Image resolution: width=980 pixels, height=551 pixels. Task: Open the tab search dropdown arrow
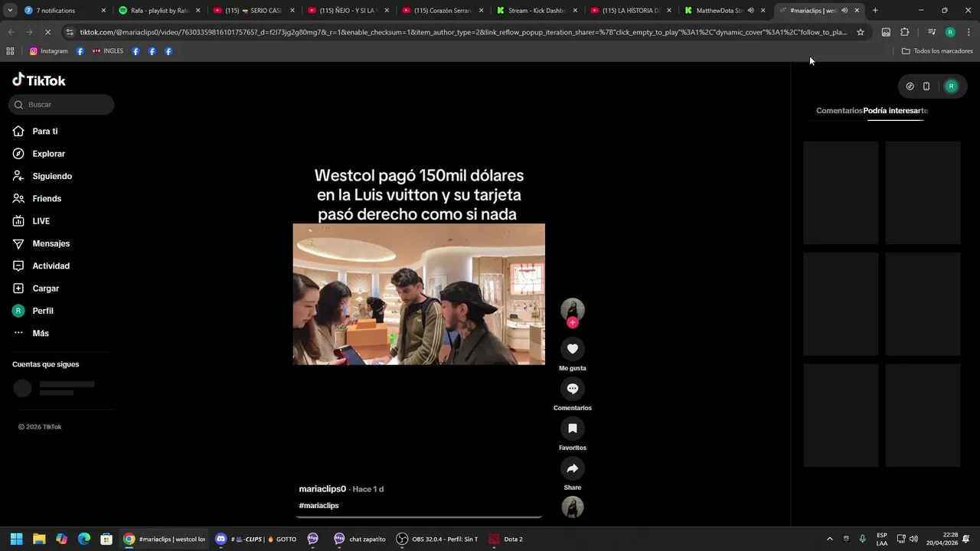click(10, 11)
